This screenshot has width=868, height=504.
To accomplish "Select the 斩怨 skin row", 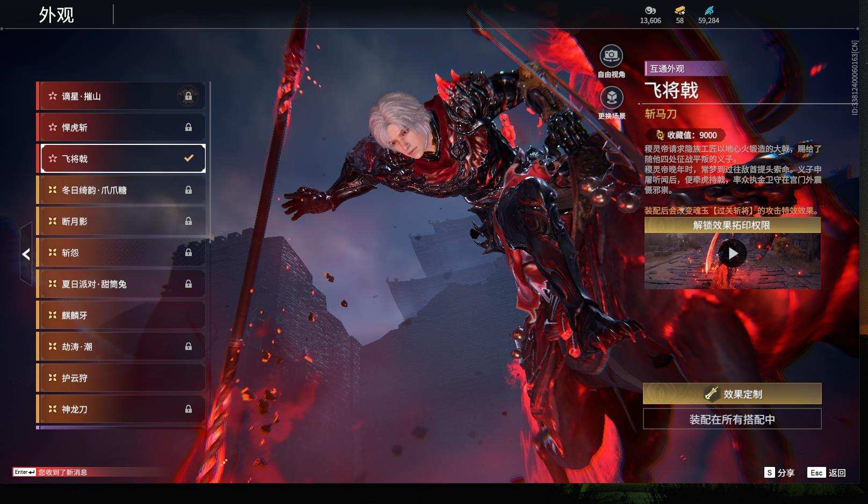I will point(121,252).
